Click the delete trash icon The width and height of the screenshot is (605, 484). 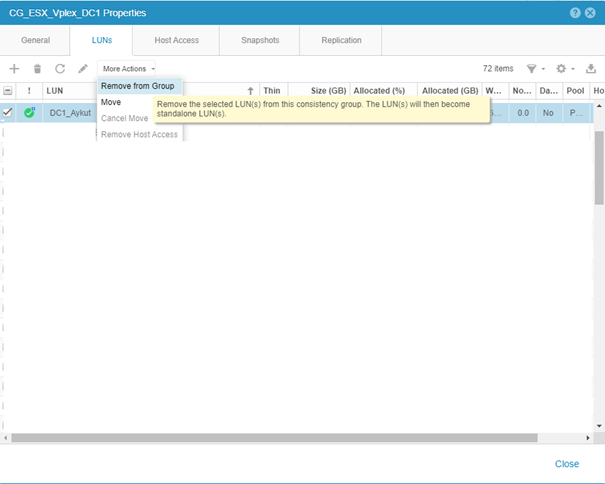point(37,69)
